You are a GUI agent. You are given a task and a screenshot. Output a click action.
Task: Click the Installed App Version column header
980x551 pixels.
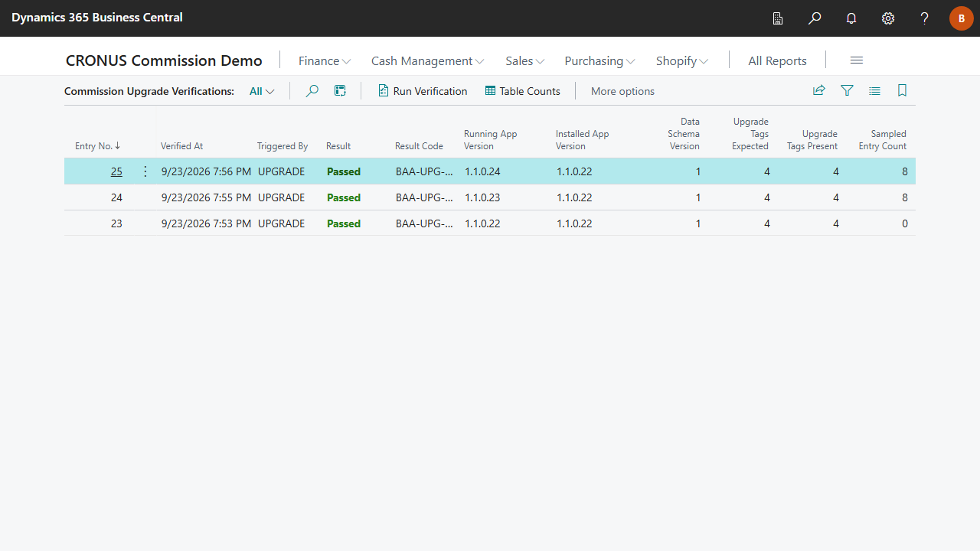pos(583,140)
